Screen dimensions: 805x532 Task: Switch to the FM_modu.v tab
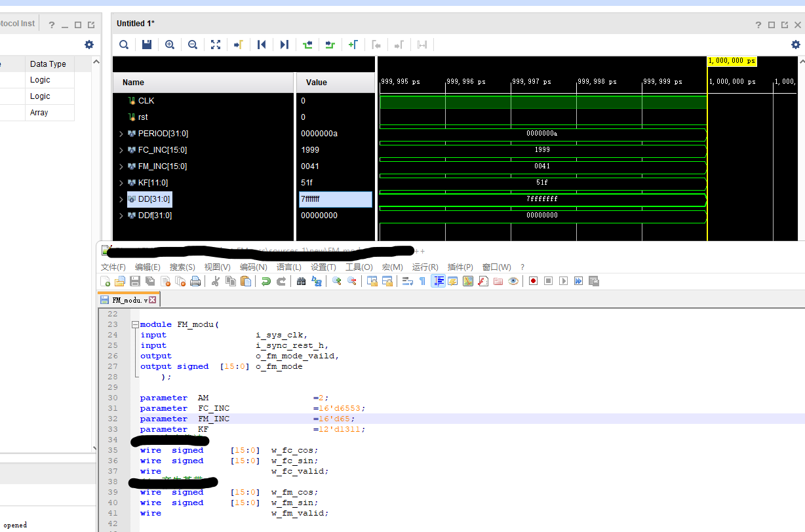128,300
